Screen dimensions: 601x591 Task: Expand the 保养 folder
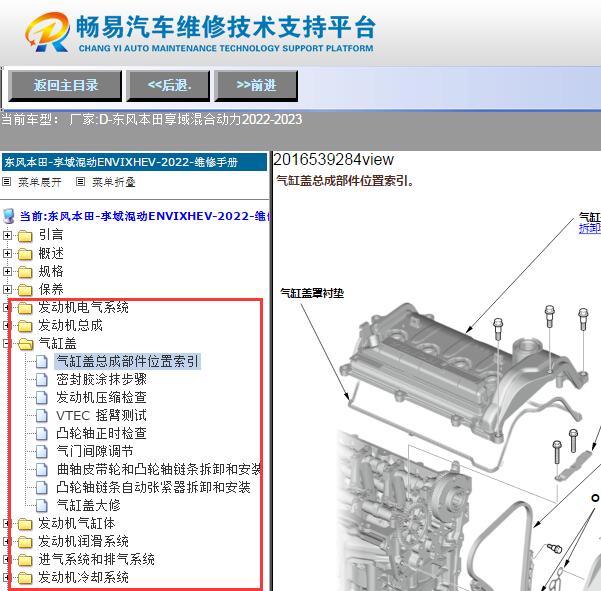(x=7, y=289)
